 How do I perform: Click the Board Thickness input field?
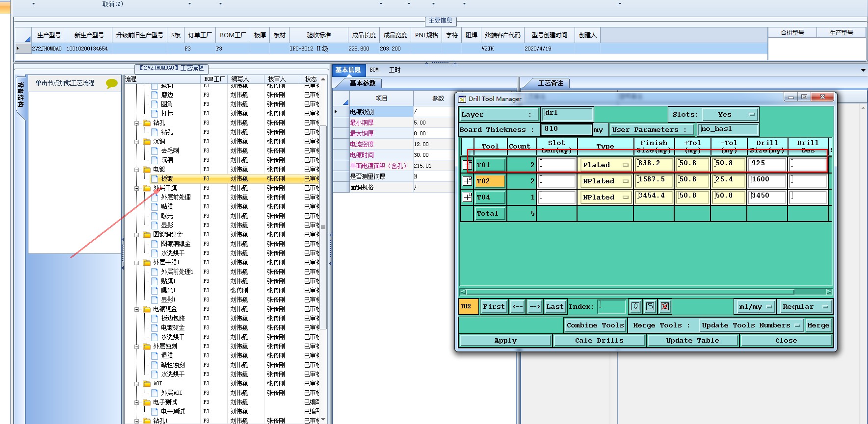point(566,129)
